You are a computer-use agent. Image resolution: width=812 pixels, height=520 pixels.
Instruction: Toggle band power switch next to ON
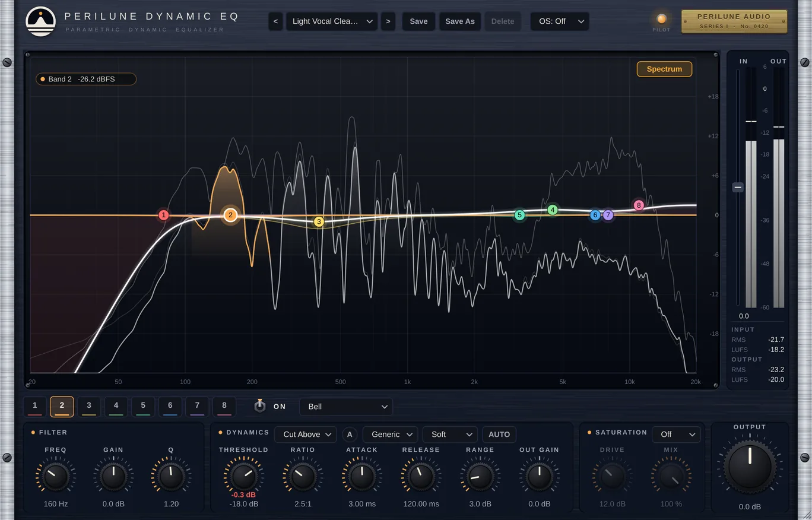259,406
